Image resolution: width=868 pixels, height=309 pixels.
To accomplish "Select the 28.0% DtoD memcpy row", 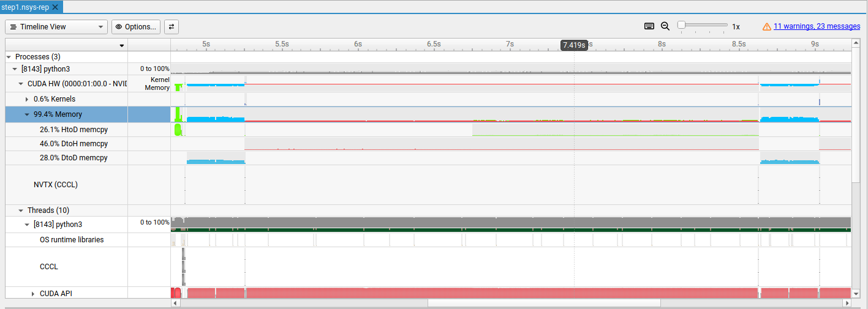I will (x=74, y=158).
